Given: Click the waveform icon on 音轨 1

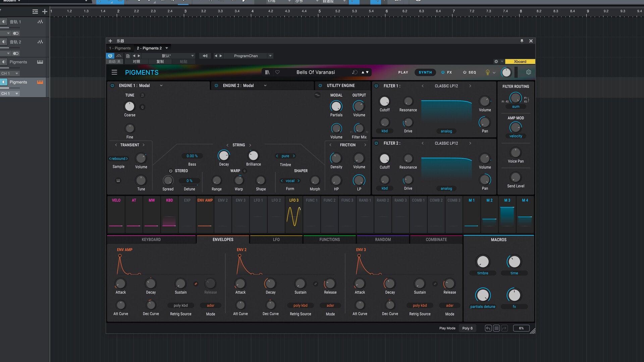Looking at the screenshot, I should click(40, 22).
